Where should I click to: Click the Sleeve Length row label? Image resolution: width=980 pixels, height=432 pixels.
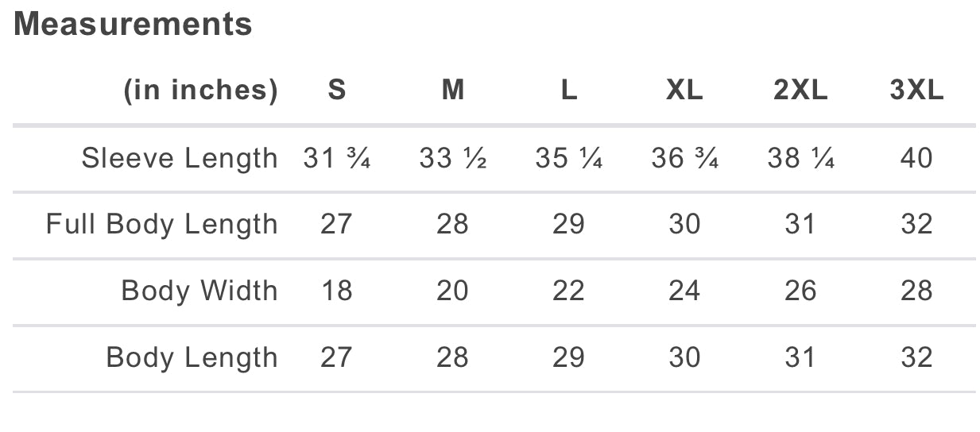click(180, 159)
